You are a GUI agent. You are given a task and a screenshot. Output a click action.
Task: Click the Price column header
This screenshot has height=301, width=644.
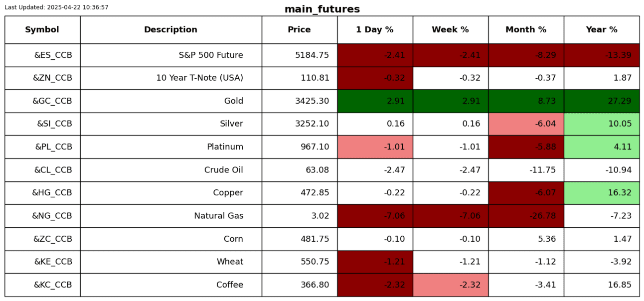(x=299, y=30)
